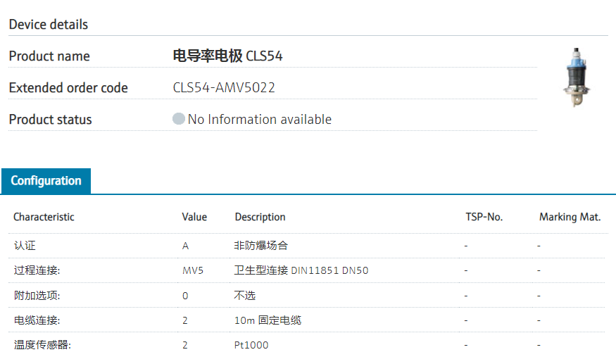The width and height of the screenshot is (616, 364).
Task: Select the Configuration tab
Action: point(46,181)
